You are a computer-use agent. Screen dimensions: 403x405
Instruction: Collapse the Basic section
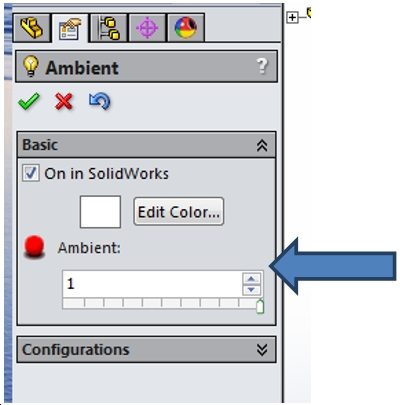coord(262,145)
